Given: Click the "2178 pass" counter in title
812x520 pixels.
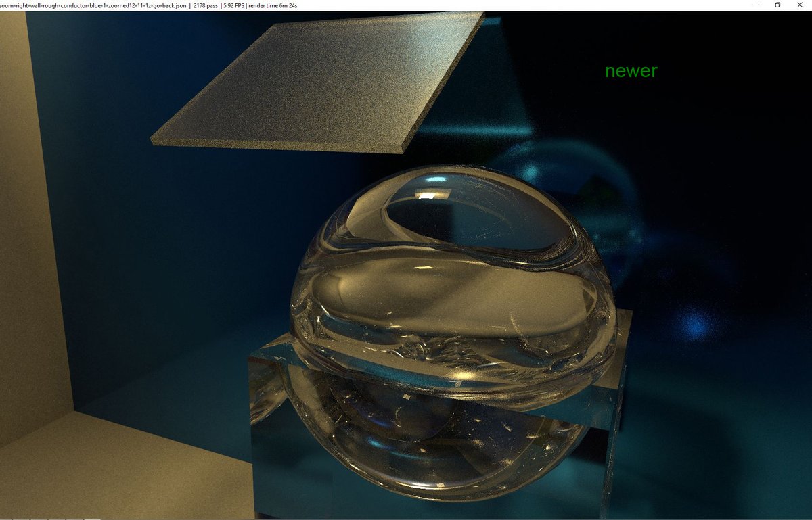Looking at the screenshot, I should 205,5.
